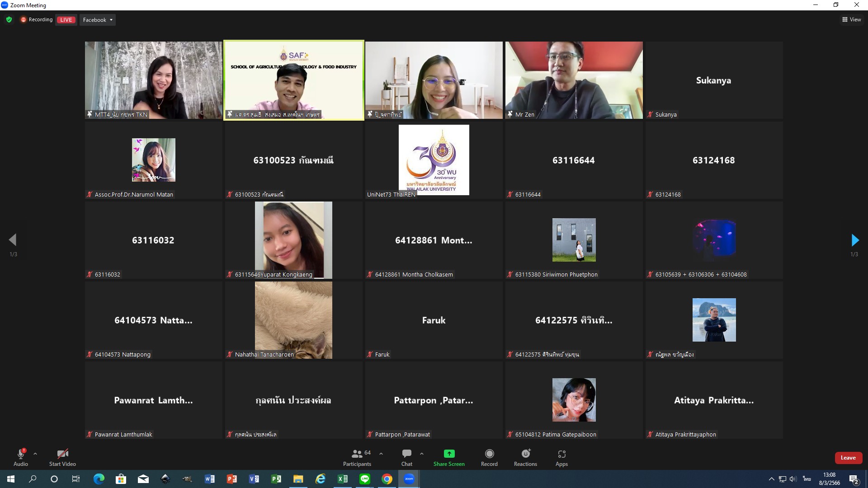Expand the Participants options caret
Viewport: 868px width, 488px height.
click(381, 454)
